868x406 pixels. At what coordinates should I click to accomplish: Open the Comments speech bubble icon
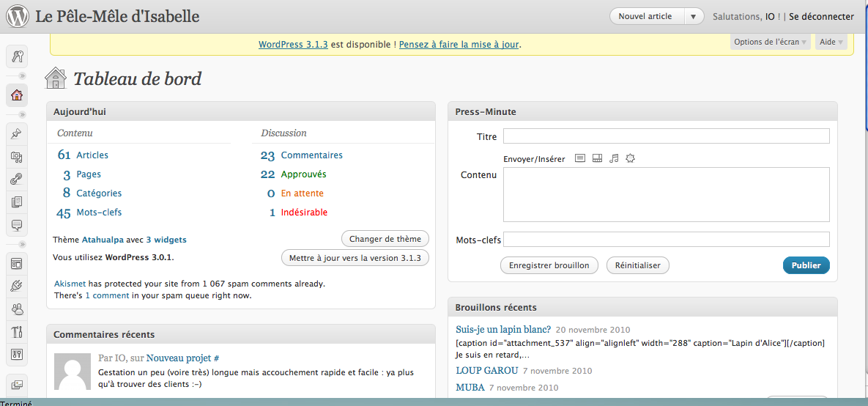[x=17, y=224]
